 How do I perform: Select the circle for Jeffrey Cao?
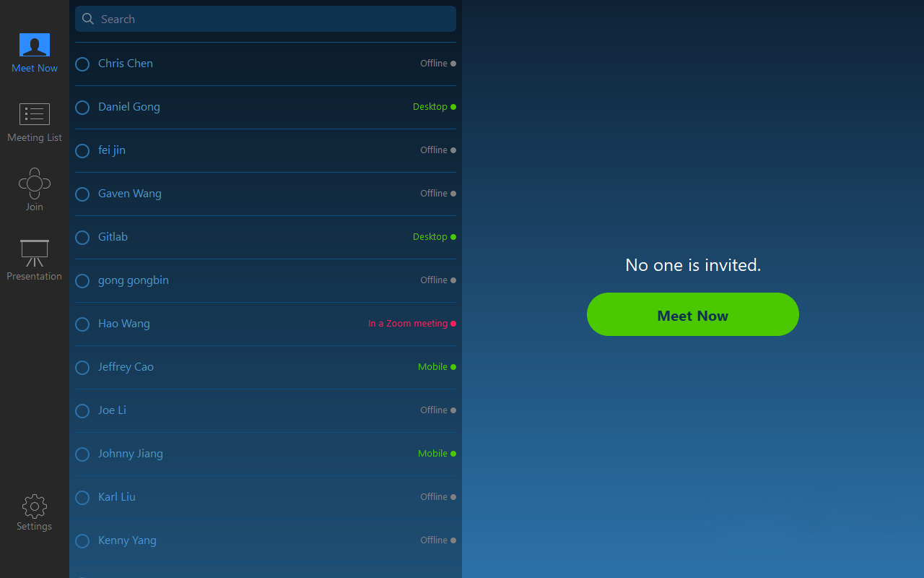(x=82, y=368)
